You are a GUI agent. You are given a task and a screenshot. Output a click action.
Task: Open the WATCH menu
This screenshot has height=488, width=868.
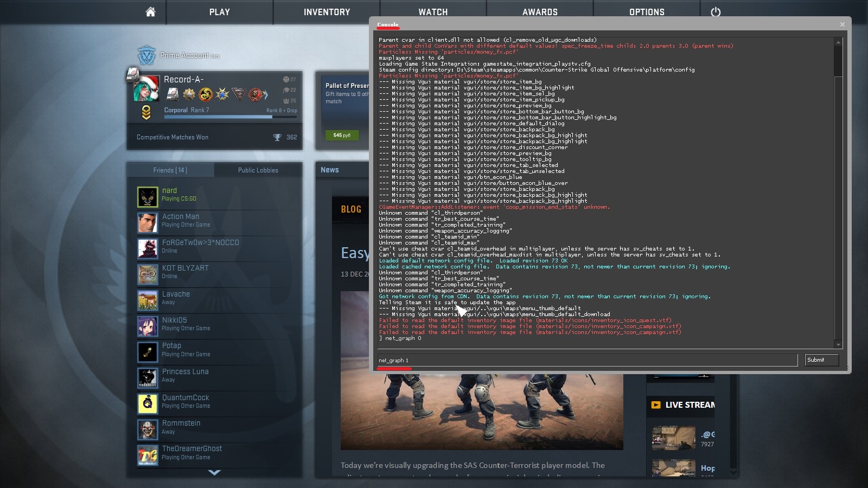433,12
